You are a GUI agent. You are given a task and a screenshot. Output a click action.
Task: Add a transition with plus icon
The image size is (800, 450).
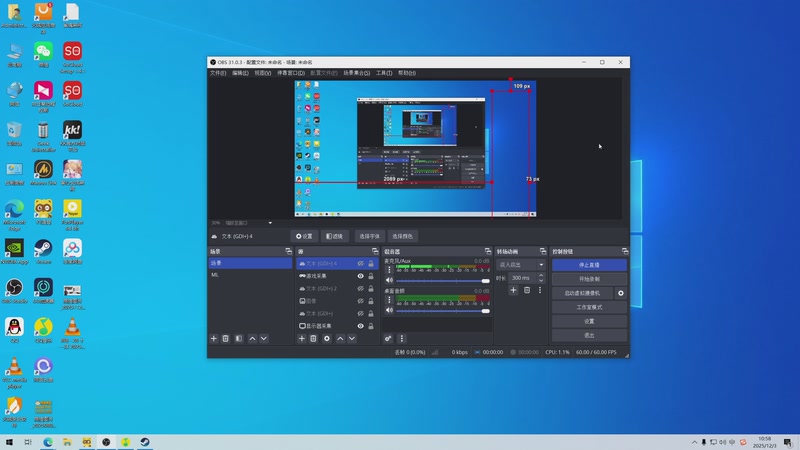pyautogui.click(x=513, y=290)
